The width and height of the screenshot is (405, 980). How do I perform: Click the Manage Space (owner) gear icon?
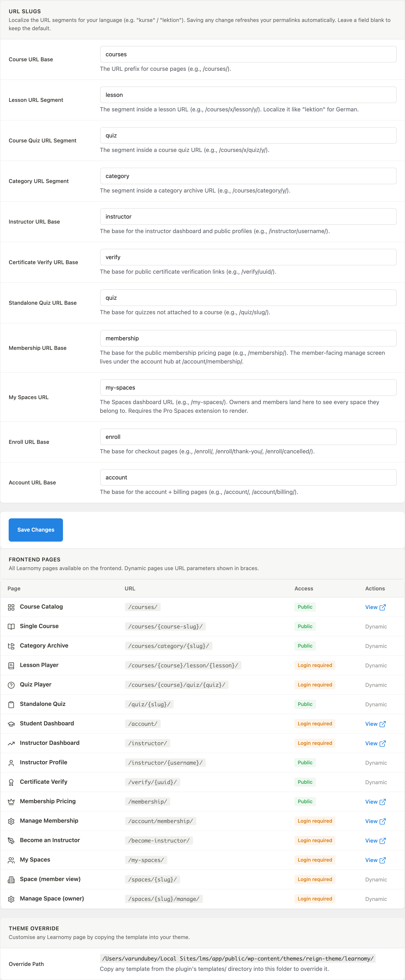coord(11,899)
